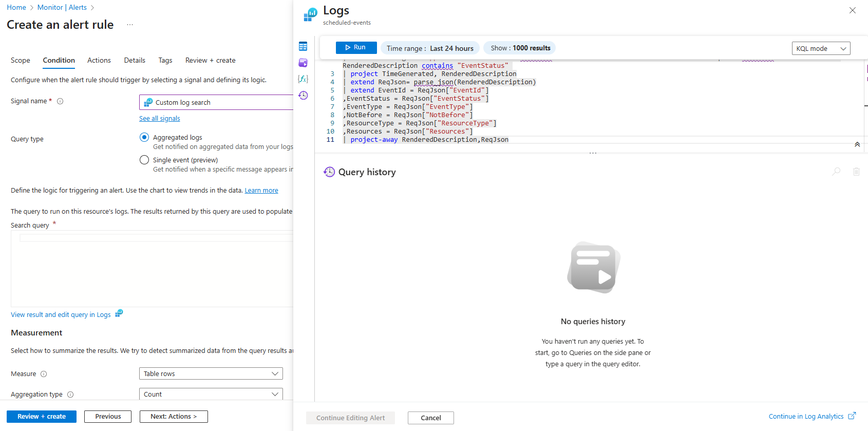Screen dimensions: 868x431
Task: Click the info icon beside Measure
Action: pos(44,374)
